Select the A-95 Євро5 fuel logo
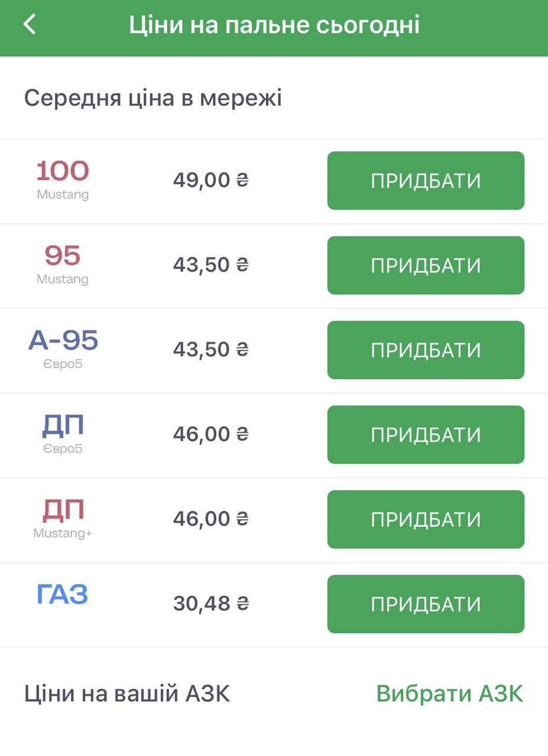This screenshot has height=756, width=548. [63, 348]
